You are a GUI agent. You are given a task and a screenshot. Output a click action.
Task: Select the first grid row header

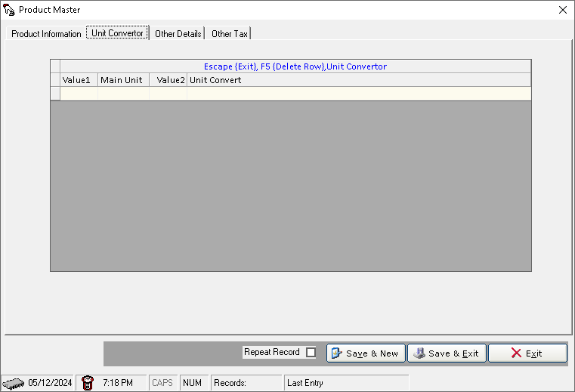tap(55, 94)
